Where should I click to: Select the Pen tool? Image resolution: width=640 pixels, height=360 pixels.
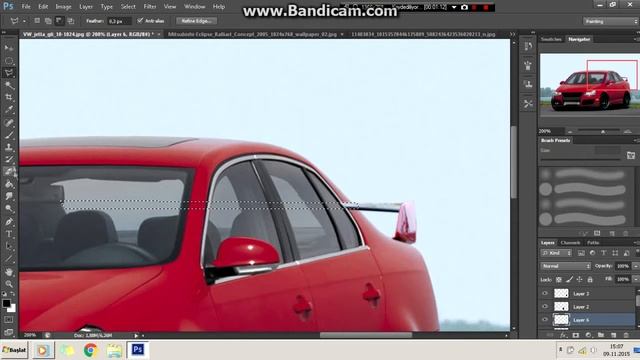coord(9,222)
